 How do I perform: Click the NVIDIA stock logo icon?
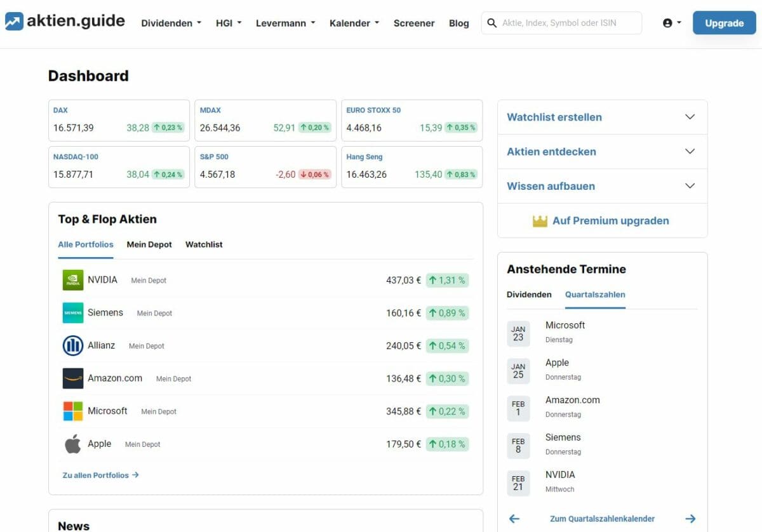tap(72, 279)
